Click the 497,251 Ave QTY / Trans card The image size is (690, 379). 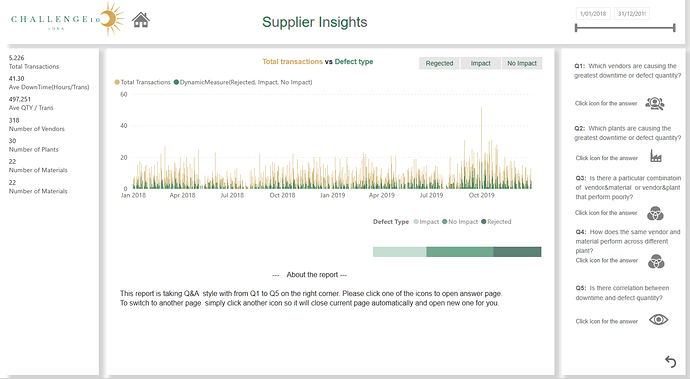click(x=31, y=103)
